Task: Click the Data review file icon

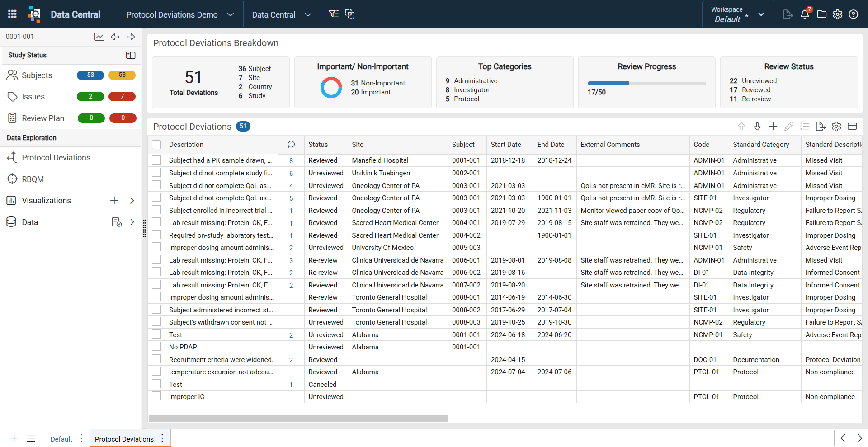Action: pos(117,222)
